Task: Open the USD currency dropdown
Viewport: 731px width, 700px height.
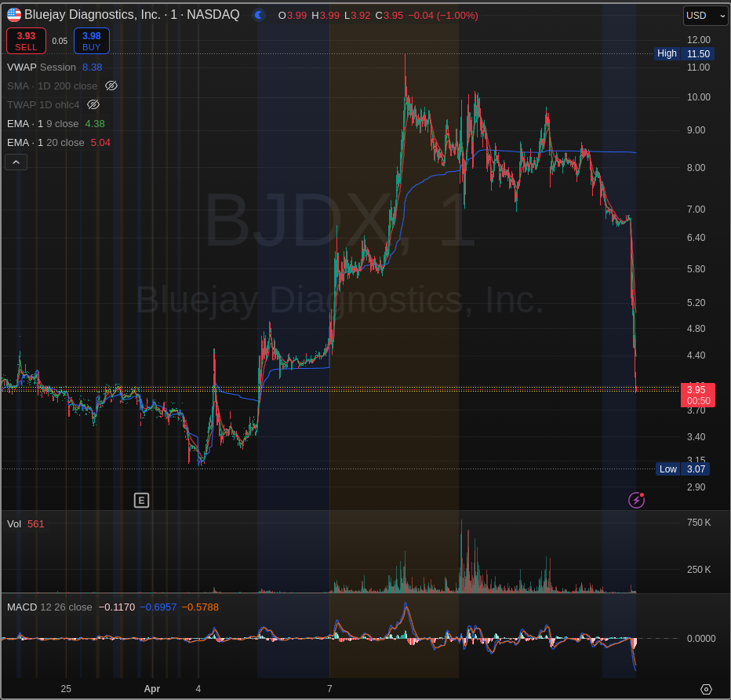Action: 705,16
